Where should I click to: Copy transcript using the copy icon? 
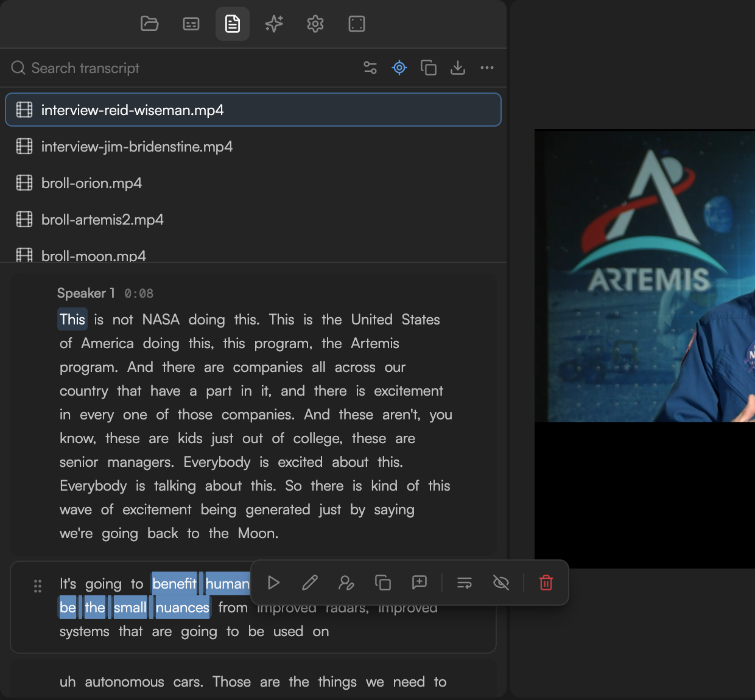point(429,68)
